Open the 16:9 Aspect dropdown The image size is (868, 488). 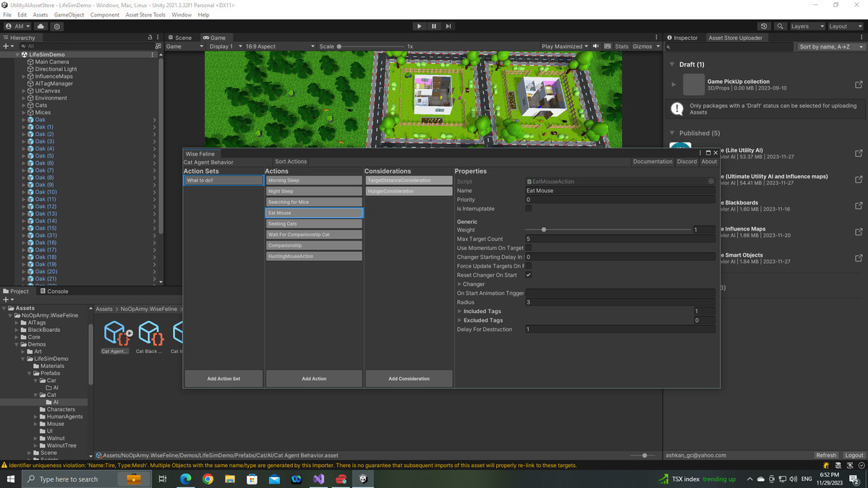(280, 46)
